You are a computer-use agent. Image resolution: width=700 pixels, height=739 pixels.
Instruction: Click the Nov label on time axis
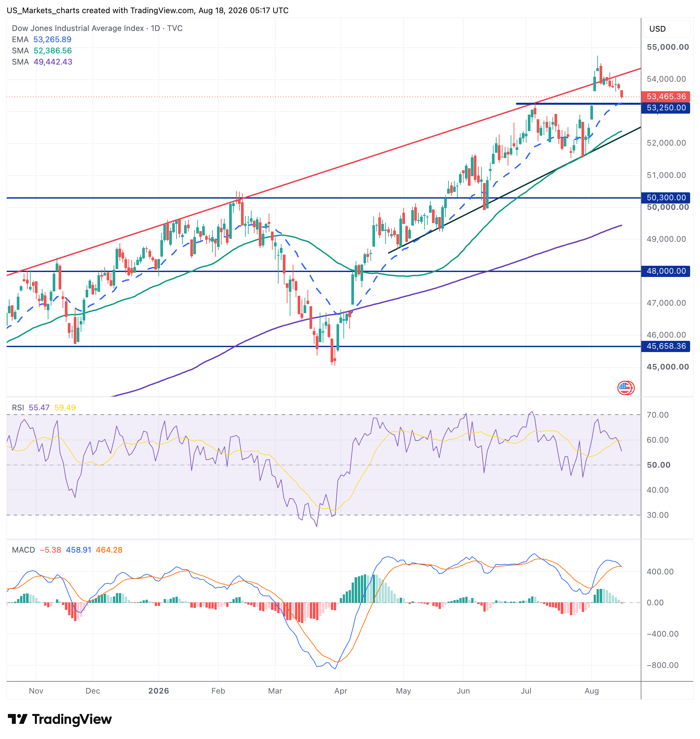36,691
